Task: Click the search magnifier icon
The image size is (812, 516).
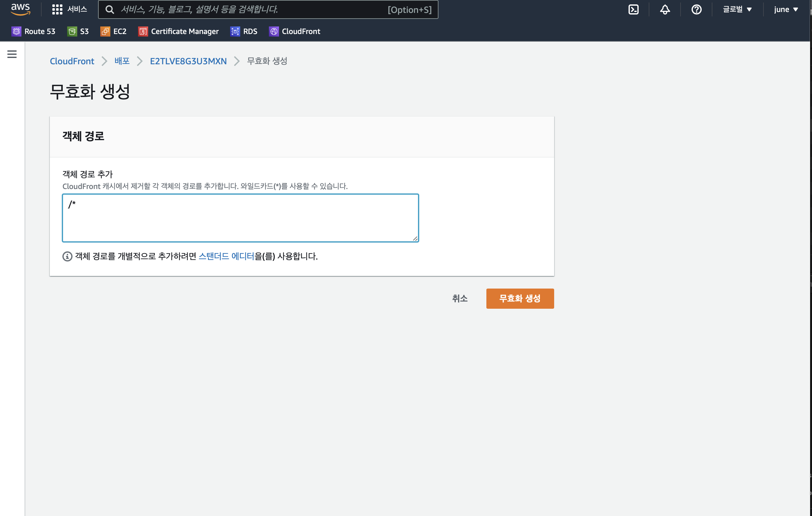Action: pos(110,9)
